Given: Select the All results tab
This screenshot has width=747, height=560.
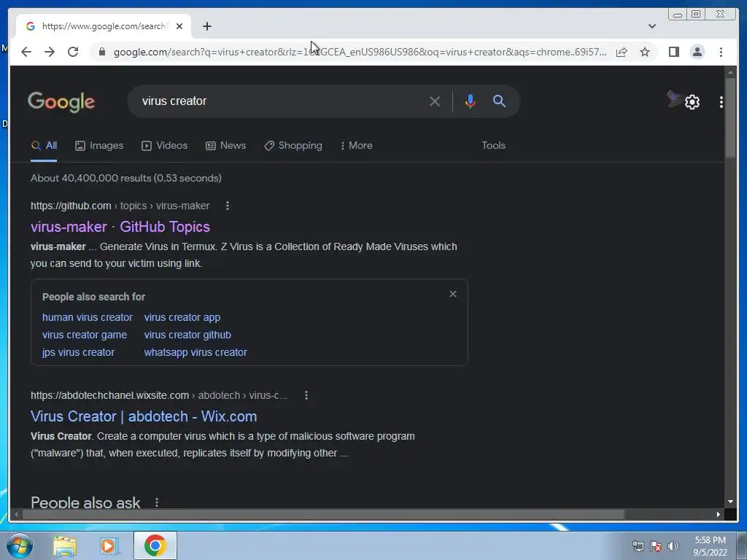Looking at the screenshot, I should pos(44,146).
